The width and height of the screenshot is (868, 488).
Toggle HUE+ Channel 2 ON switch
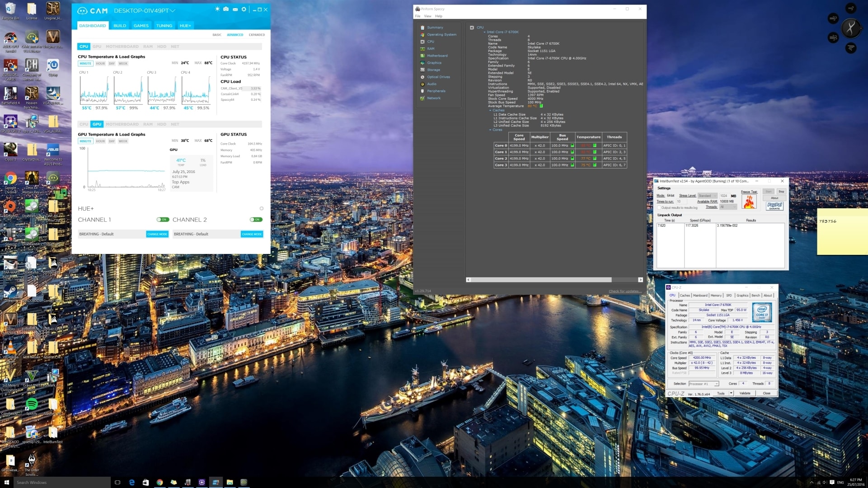(256, 220)
